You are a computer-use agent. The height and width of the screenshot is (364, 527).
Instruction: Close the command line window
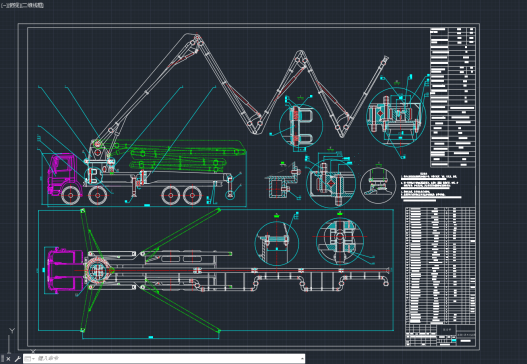pyautogui.click(x=8, y=359)
